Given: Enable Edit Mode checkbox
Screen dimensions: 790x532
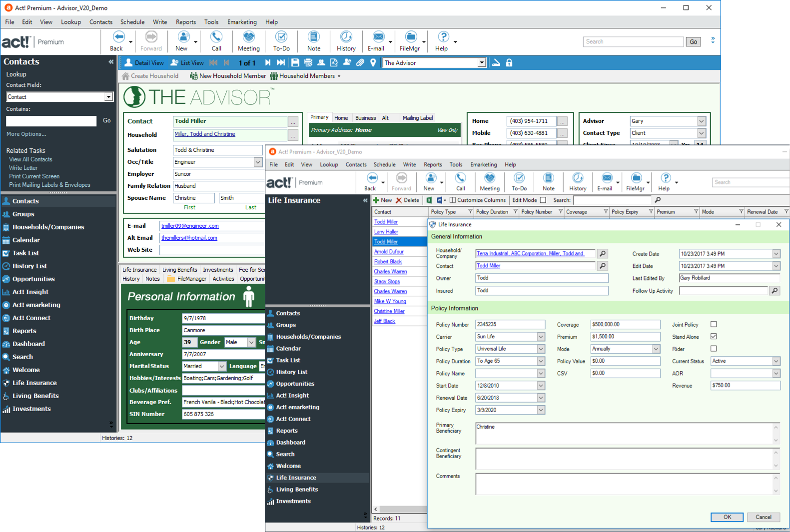Looking at the screenshot, I should point(543,200).
